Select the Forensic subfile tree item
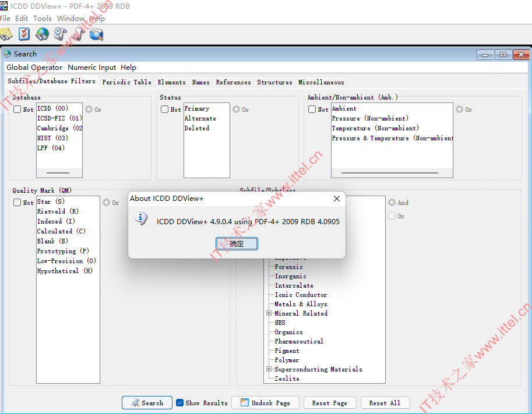Screen dimensions: 532x414 point(289,267)
